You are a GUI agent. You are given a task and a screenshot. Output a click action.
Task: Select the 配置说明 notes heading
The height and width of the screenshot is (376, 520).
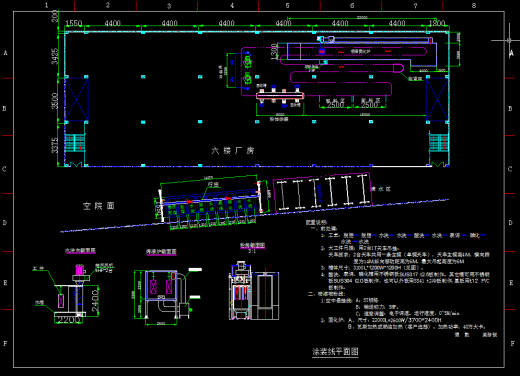click(316, 222)
